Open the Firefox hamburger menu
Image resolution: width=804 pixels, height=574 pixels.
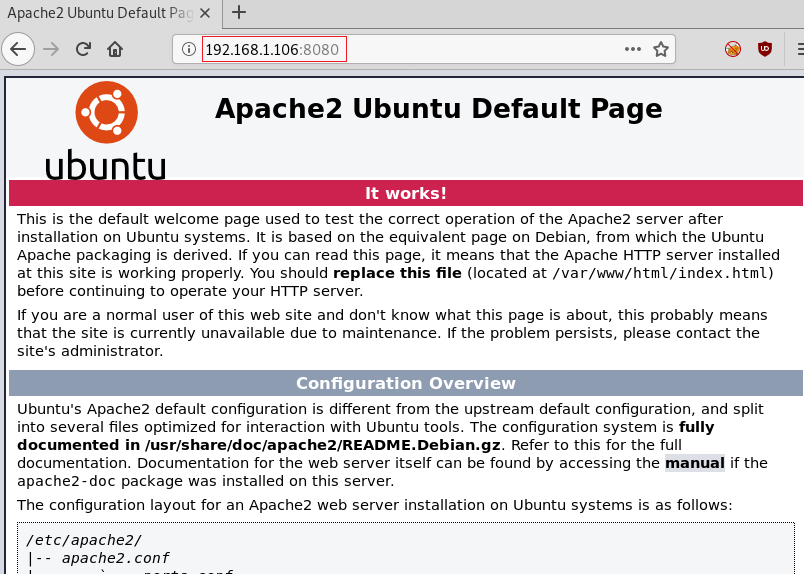pyautogui.click(x=800, y=49)
